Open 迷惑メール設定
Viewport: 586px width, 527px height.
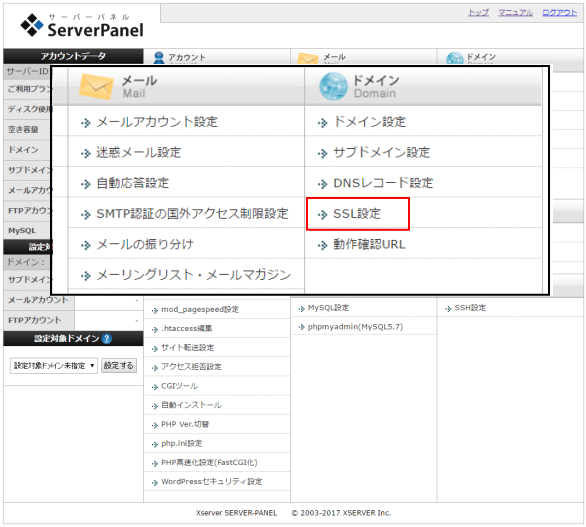coord(139,152)
